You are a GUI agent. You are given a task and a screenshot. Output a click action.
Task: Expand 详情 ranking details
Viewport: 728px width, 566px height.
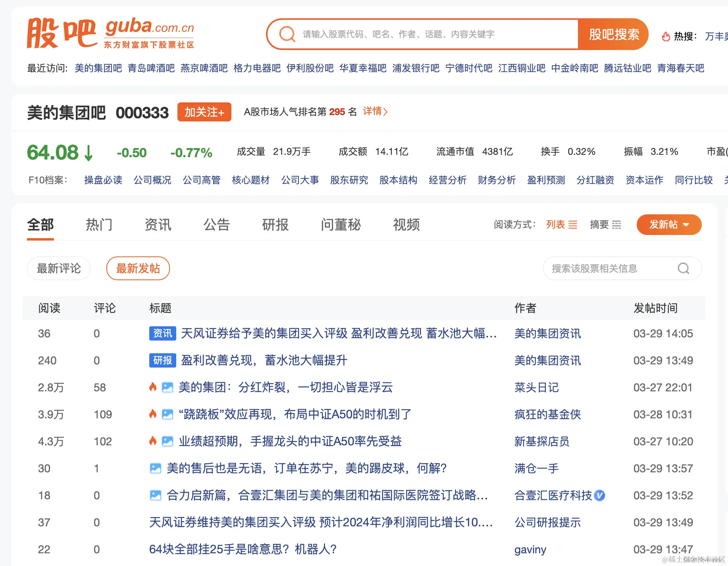click(x=376, y=112)
